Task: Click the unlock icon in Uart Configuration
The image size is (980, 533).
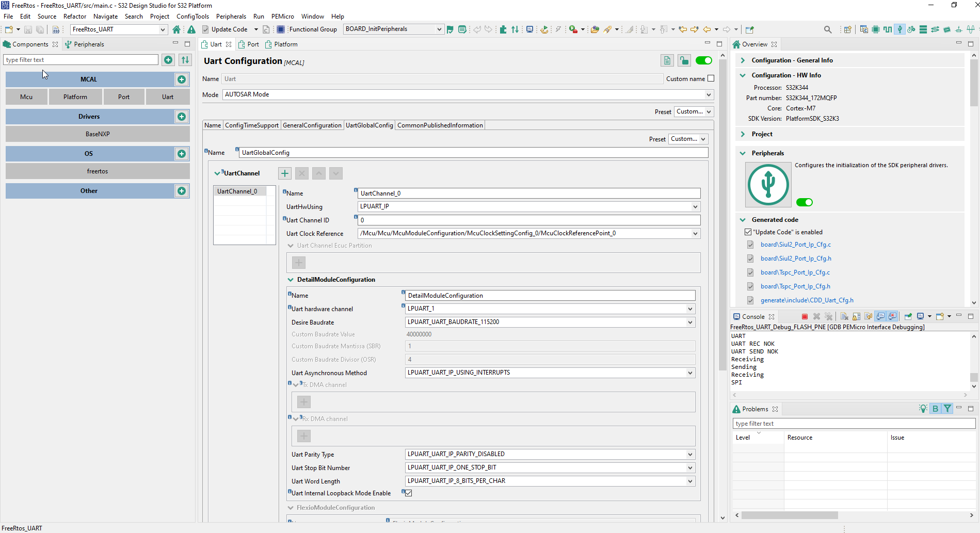Action: coord(684,61)
